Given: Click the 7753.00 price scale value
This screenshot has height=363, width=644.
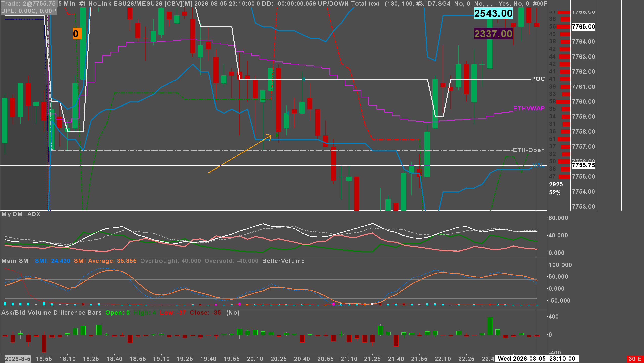Looking at the screenshot, I should pyautogui.click(x=583, y=207).
